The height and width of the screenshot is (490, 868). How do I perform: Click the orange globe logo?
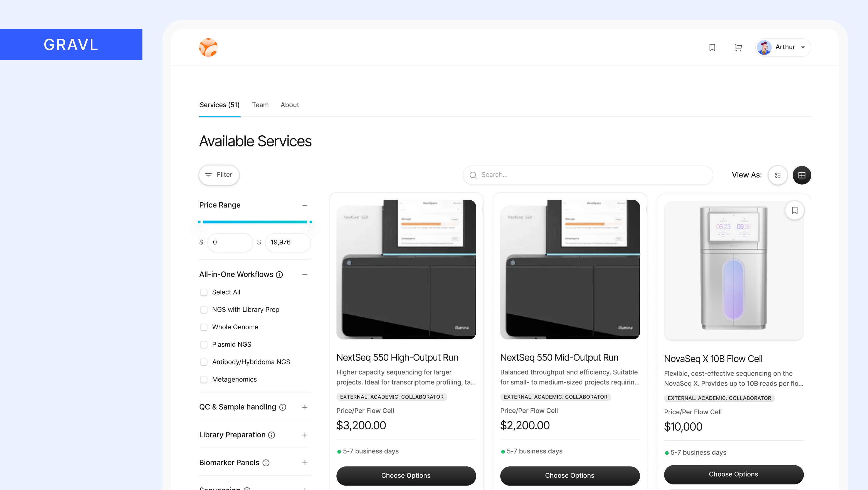click(208, 47)
